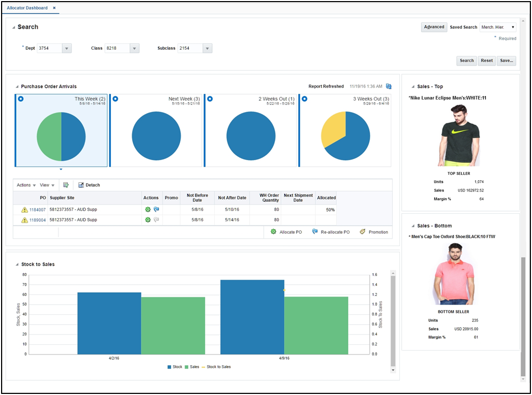Screen dimensions: 532x395
Task: Click the Search button
Action: point(465,61)
